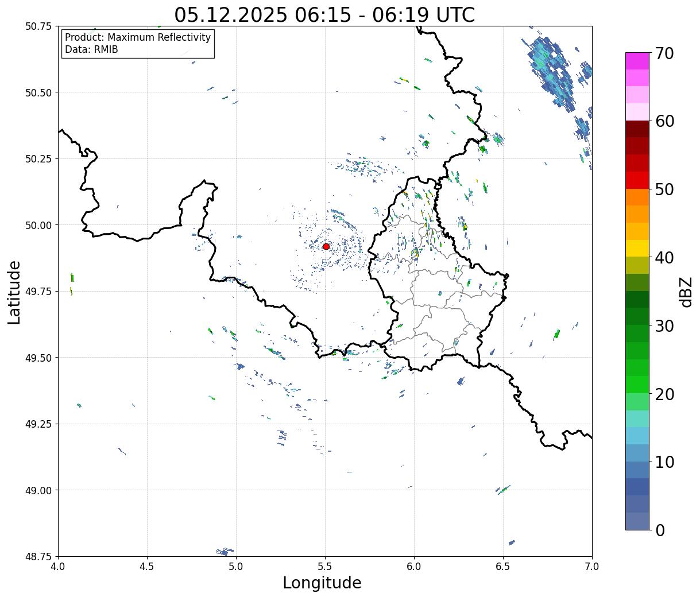This screenshot has height=597, width=700.
Task: Click the red radar location marker
Action: pos(326,246)
